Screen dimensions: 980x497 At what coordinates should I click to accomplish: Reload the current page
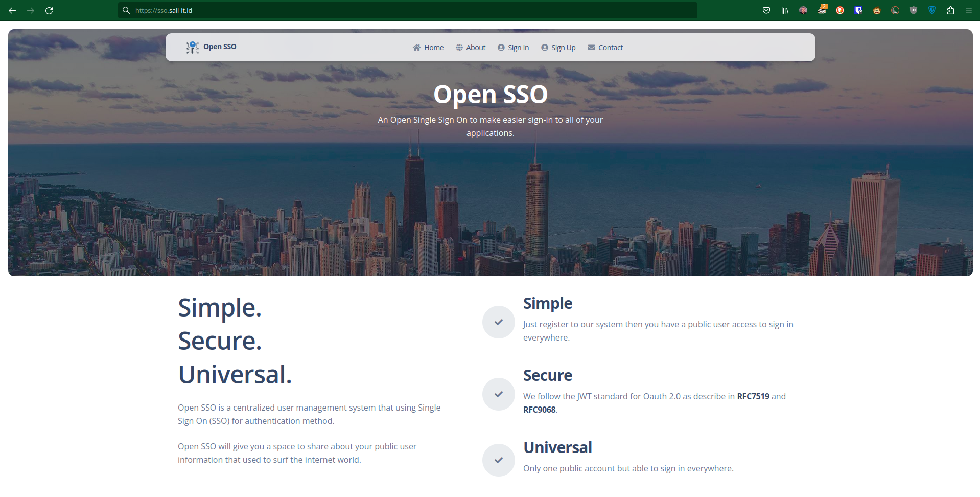click(x=49, y=10)
